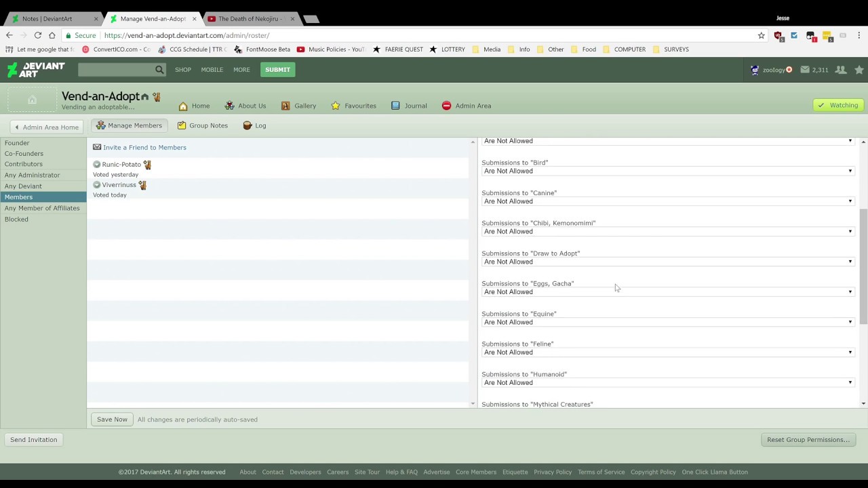Click the Group Notes icon
Screen dimensions: 868x488
click(182, 125)
